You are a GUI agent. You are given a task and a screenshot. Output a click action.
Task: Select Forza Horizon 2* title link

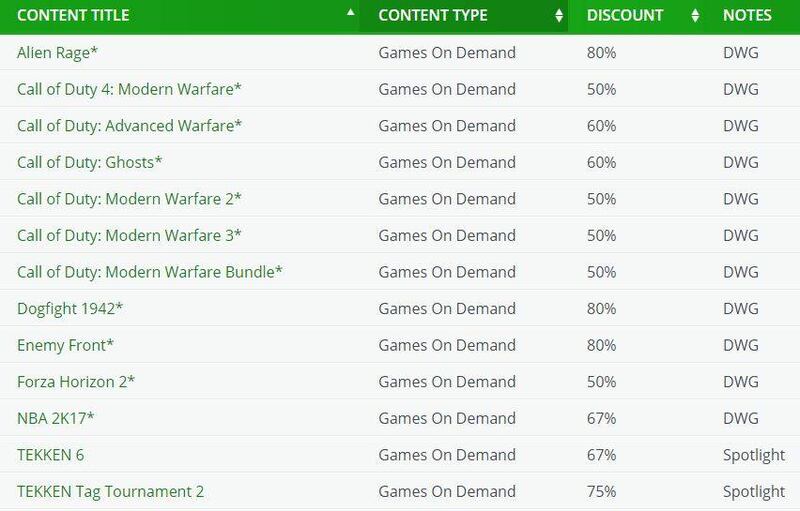[76, 382]
